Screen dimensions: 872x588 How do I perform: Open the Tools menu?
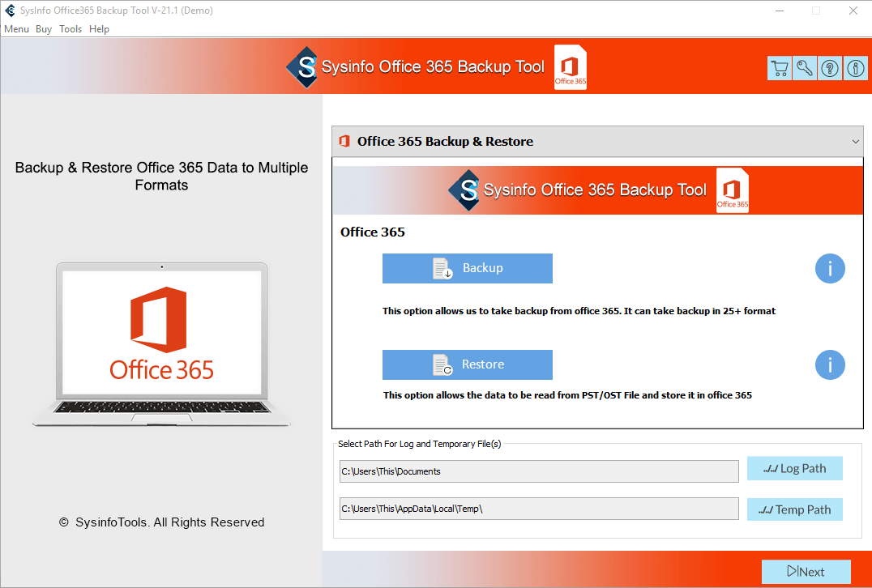click(x=70, y=29)
